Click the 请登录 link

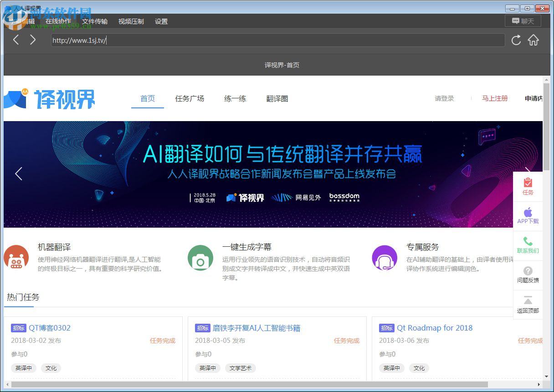coord(444,98)
